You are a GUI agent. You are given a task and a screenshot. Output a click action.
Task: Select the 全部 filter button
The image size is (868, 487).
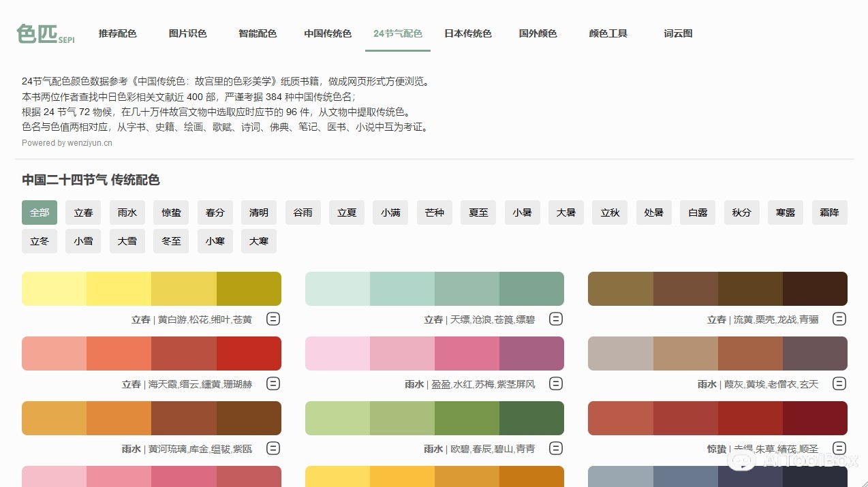click(x=39, y=212)
